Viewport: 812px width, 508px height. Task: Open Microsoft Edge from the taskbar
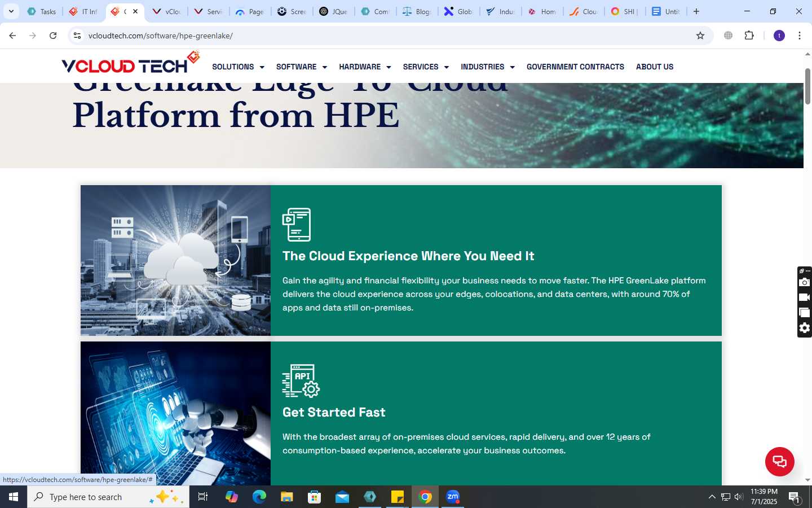click(x=259, y=497)
